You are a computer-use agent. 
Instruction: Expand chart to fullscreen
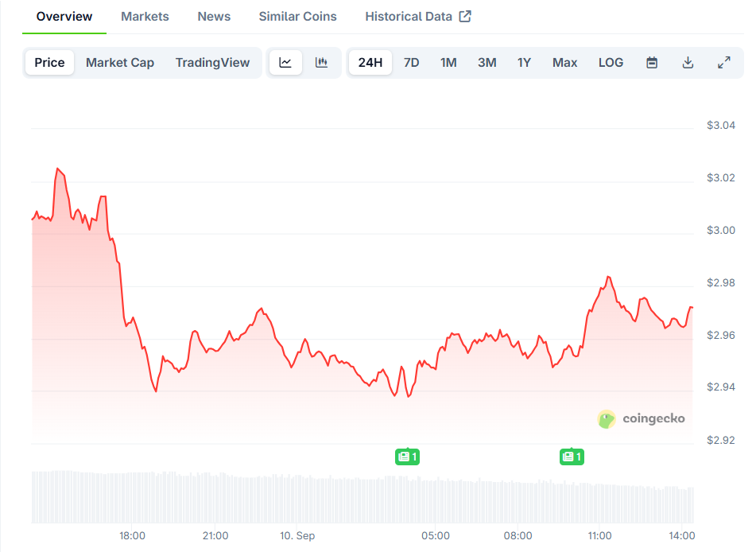[724, 63]
